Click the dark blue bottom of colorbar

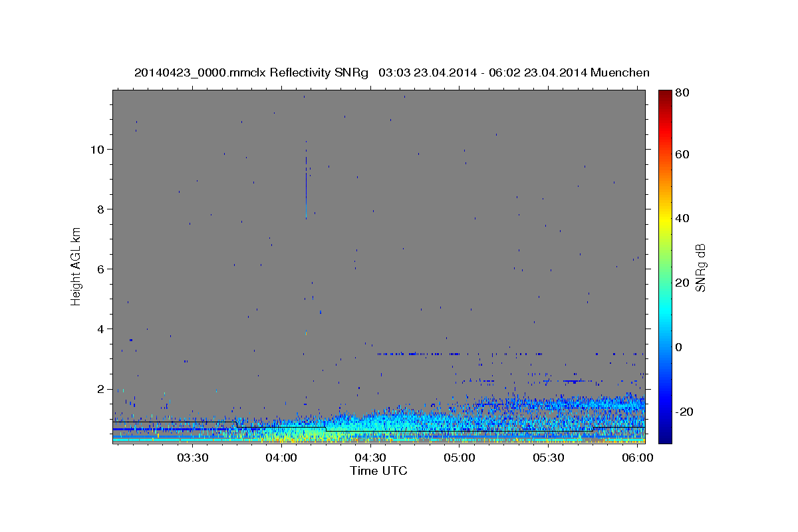(x=665, y=436)
